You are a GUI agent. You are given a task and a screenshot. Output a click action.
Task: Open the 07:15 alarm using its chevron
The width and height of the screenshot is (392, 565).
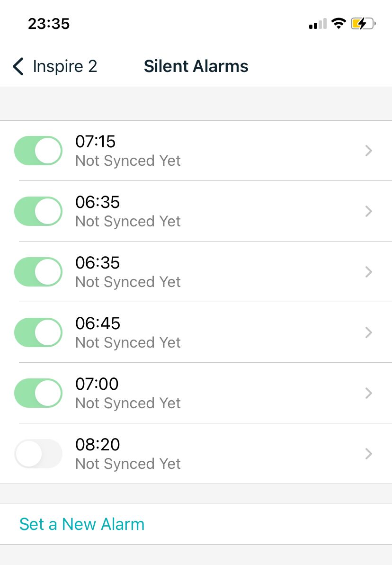pos(369,151)
